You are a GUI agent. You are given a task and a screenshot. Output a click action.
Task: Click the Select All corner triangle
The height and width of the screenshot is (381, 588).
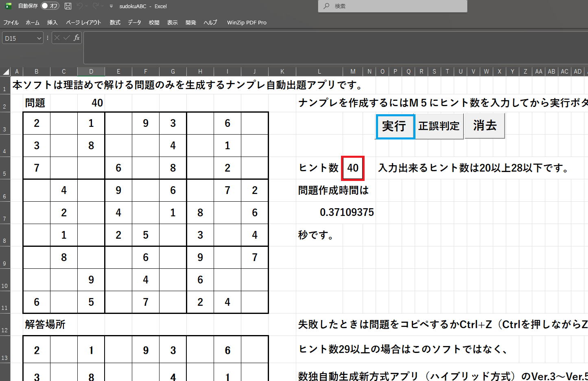click(6, 72)
